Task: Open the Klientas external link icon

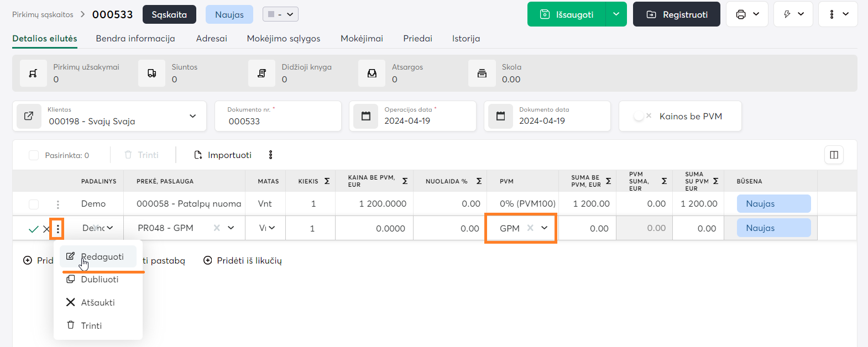Action: tap(29, 116)
